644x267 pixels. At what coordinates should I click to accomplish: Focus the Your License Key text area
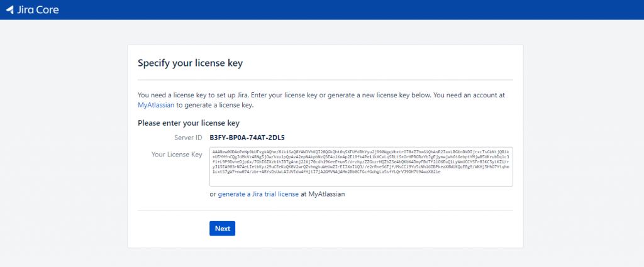tap(361, 166)
